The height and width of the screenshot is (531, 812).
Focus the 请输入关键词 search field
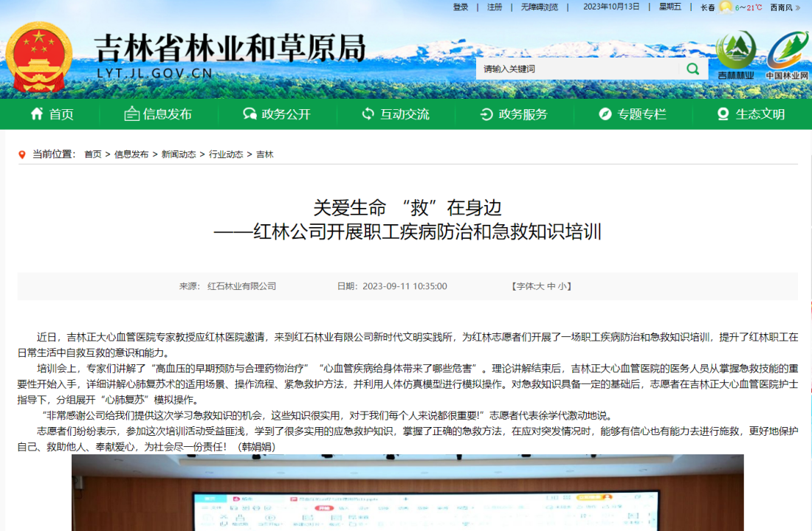(x=576, y=69)
